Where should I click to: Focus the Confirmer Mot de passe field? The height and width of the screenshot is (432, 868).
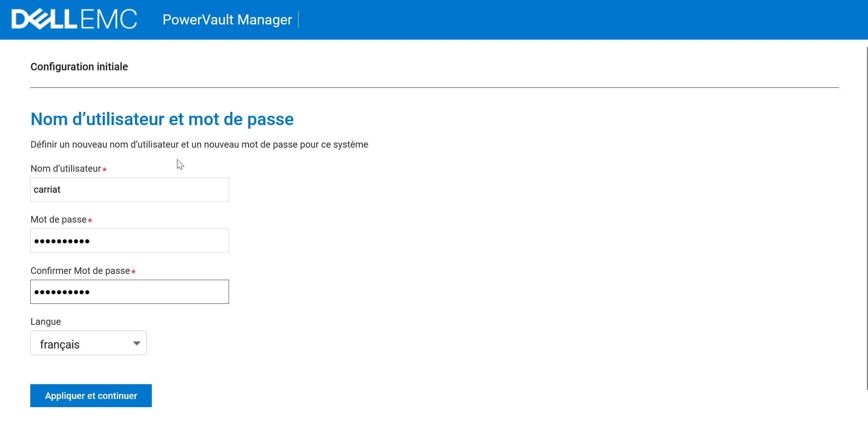(x=129, y=292)
